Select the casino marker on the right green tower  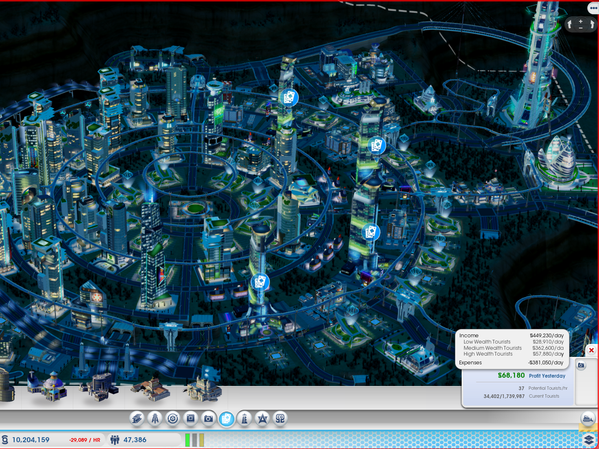tap(377, 145)
